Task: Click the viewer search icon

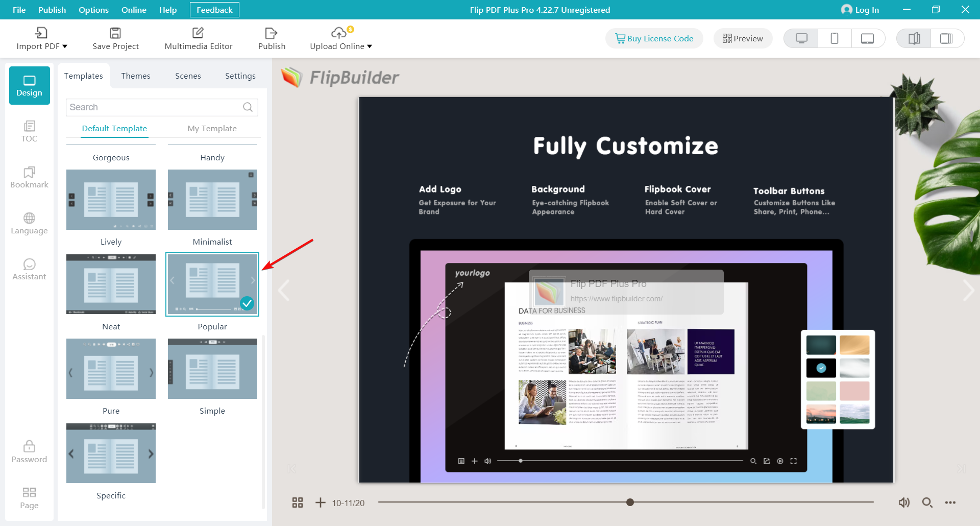Action: (927, 503)
